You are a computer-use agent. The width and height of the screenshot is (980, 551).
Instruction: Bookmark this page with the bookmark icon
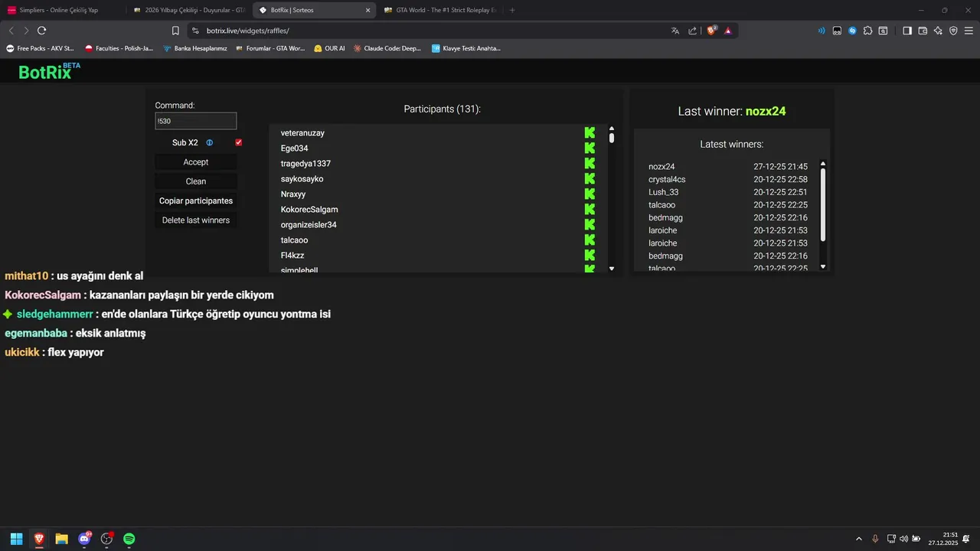[175, 31]
